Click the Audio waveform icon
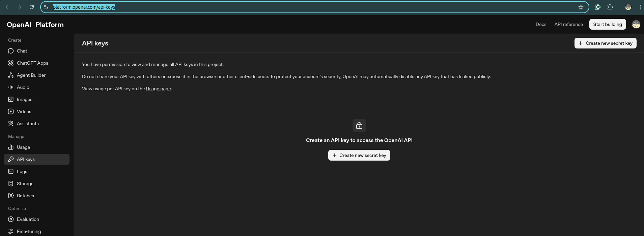The width and height of the screenshot is (644, 236). point(11,87)
